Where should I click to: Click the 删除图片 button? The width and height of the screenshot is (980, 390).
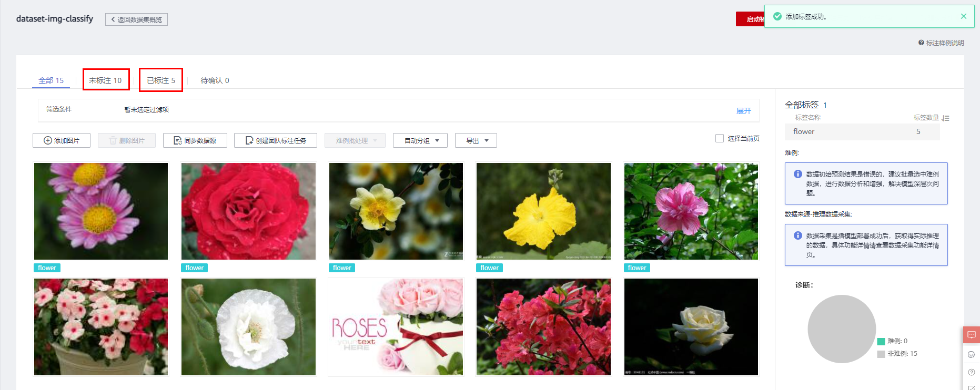[127, 140]
